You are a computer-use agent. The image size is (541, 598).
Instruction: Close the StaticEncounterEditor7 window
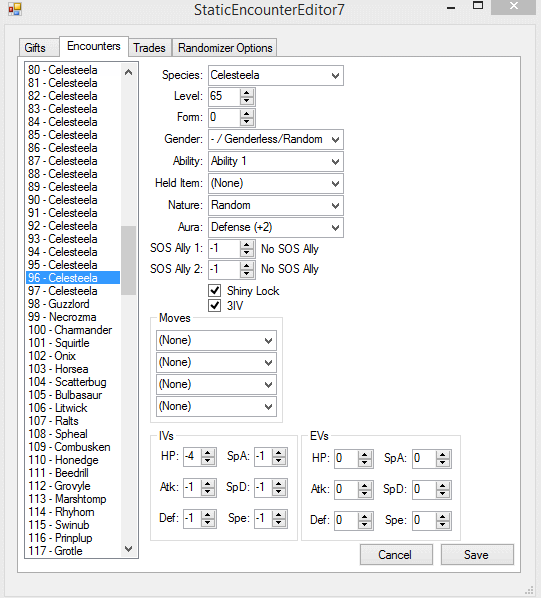(x=513, y=6)
